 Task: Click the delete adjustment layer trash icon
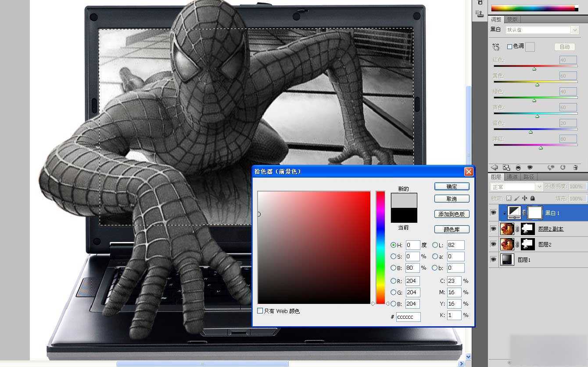click(576, 167)
